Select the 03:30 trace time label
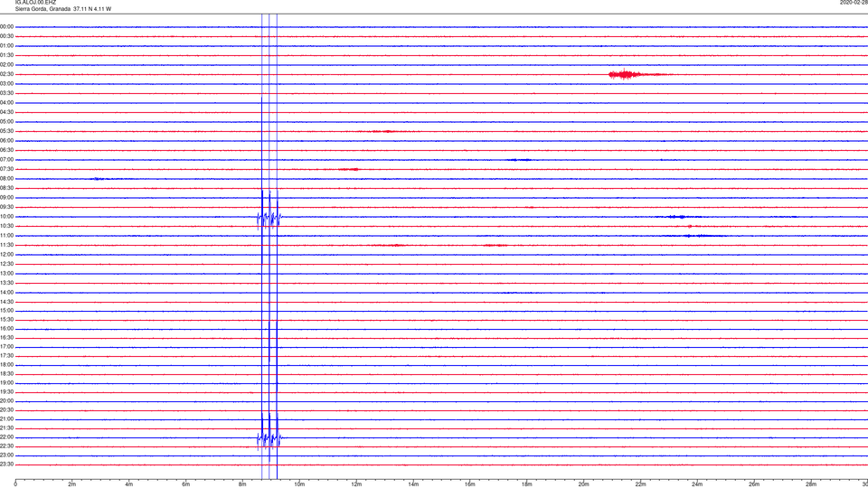The height and width of the screenshot is (488, 868). (x=6, y=93)
